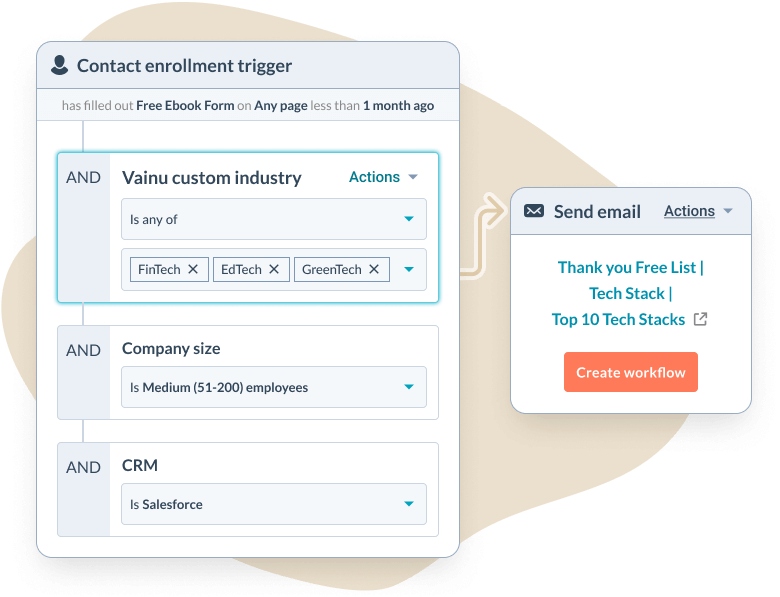The height and width of the screenshot is (597, 780).
Task: Click the AND label of Company size filter
Action: pos(83,350)
